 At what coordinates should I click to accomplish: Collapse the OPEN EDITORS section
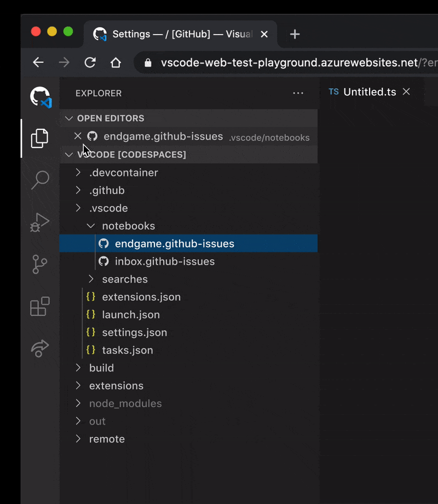click(69, 118)
